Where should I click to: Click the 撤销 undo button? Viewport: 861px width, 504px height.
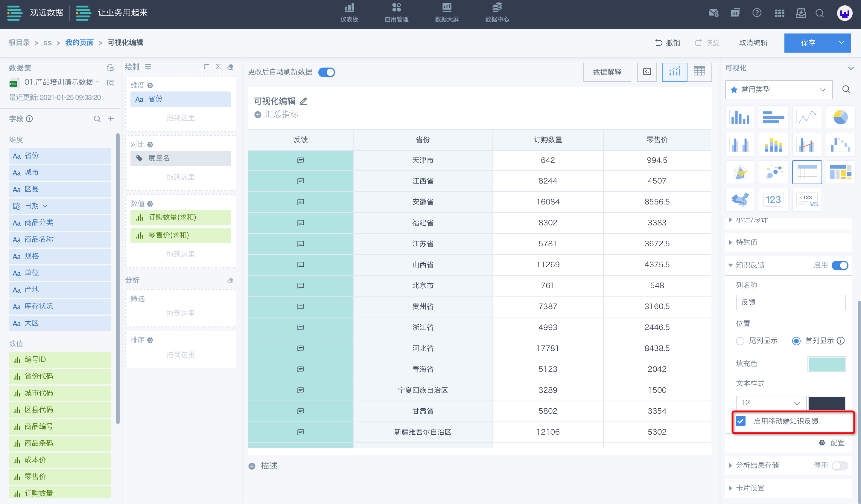pos(667,43)
